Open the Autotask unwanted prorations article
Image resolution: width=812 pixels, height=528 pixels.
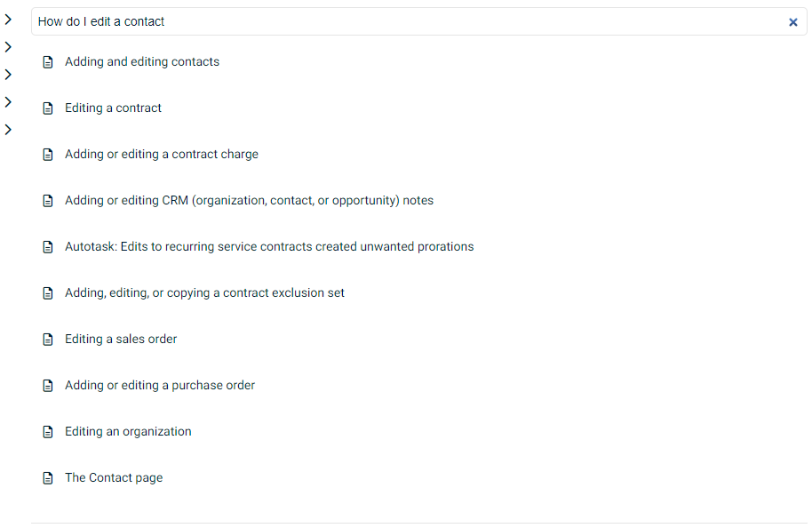tap(269, 246)
